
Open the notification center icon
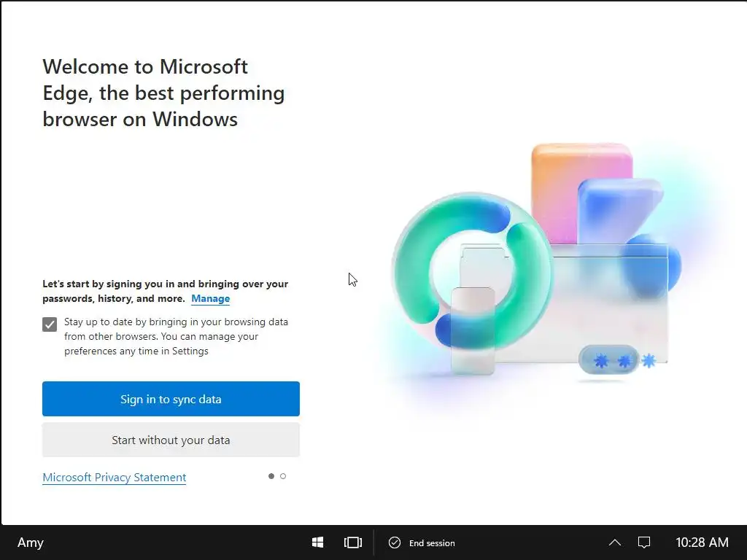pyautogui.click(x=644, y=542)
